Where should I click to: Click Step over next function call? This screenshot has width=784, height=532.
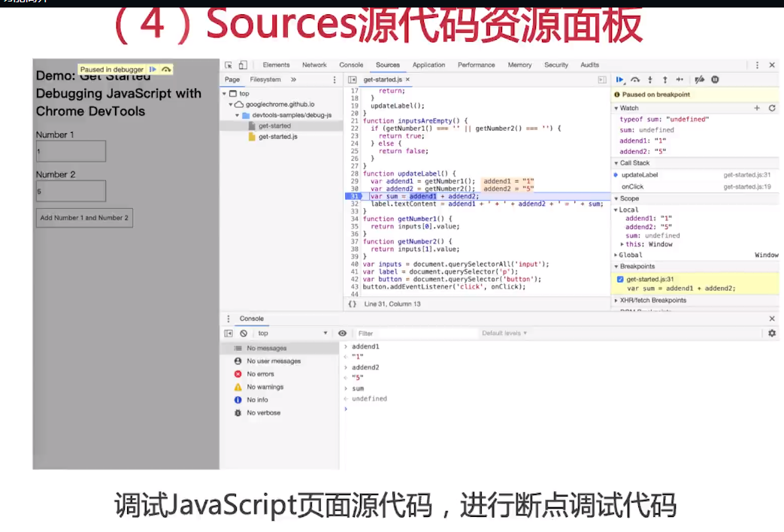click(x=635, y=80)
